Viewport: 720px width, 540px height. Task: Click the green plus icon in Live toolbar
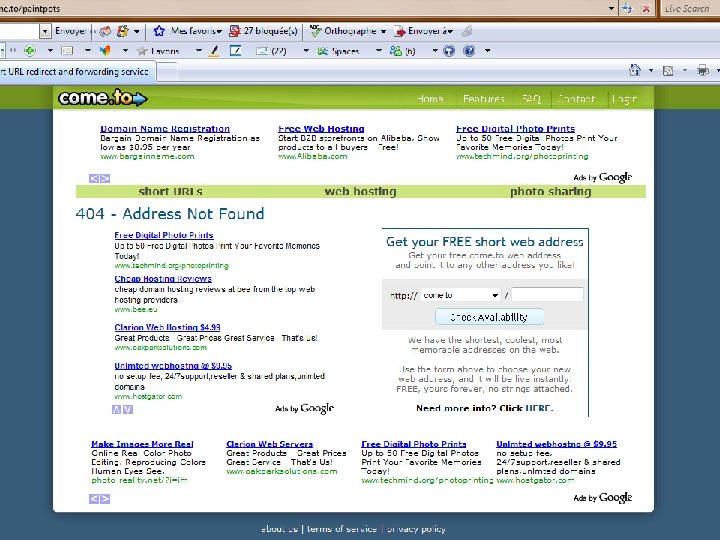point(30,51)
